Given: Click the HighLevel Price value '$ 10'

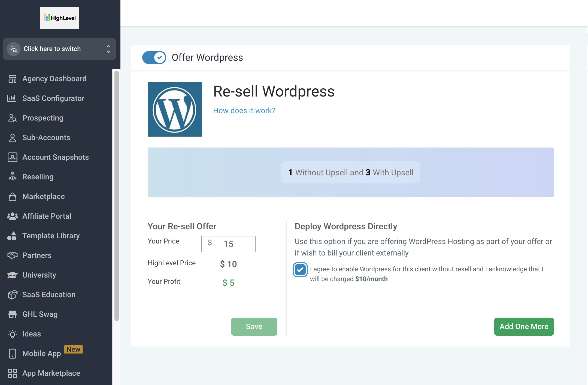Looking at the screenshot, I should pyautogui.click(x=228, y=264).
